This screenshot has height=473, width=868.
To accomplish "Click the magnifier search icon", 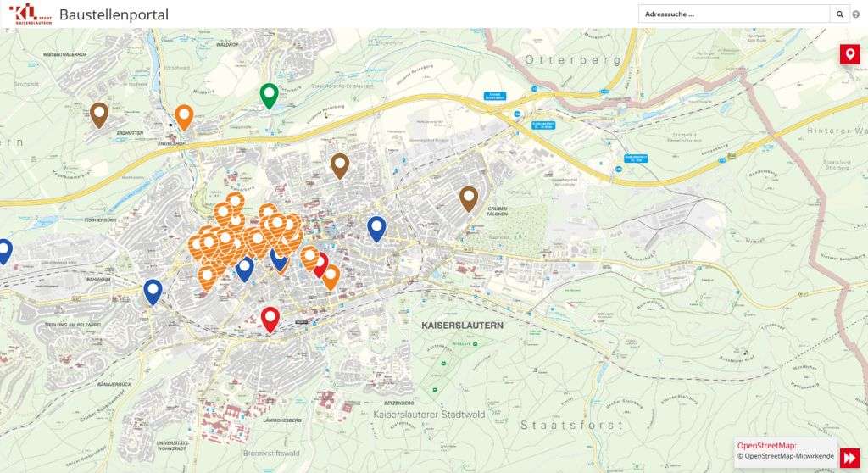I will tap(839, 14).
